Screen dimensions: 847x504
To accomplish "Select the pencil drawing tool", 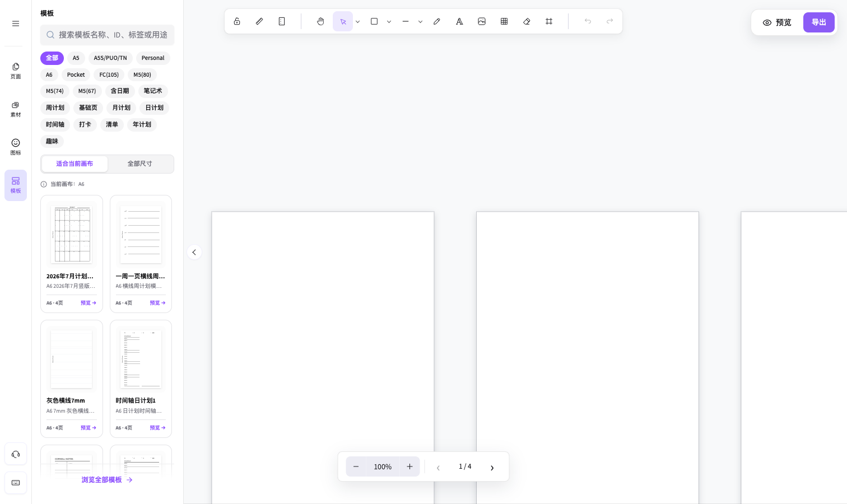I will [x=437, y=21].
